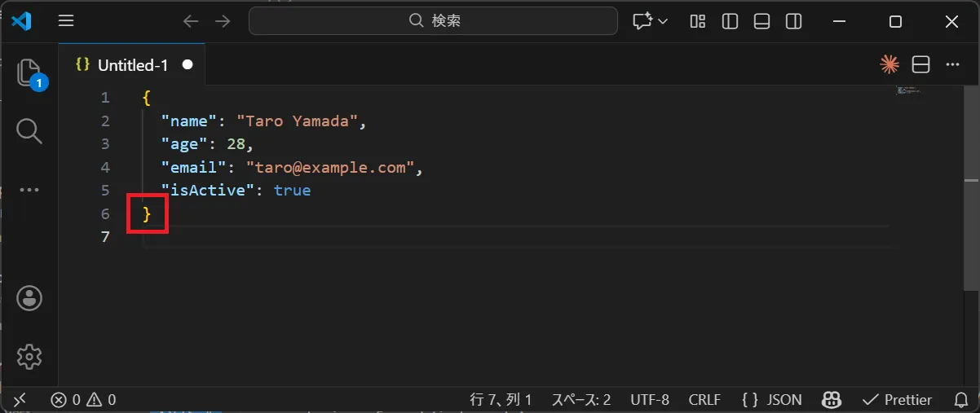This screenshot has height=413, width=980.
Task: Click the JSON language mode in status bar
Action: point(771,400)
